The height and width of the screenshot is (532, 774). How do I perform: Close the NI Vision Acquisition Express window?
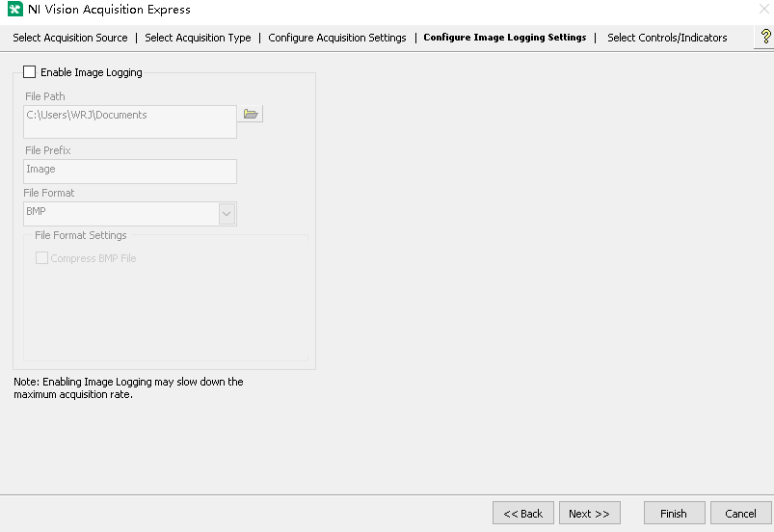click(763, 9)
